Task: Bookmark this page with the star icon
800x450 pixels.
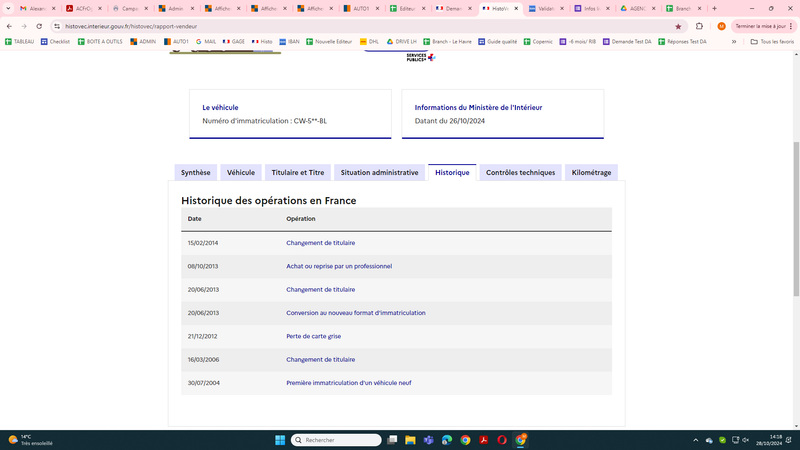Action: pyautogui.click(x=678, y=27)
